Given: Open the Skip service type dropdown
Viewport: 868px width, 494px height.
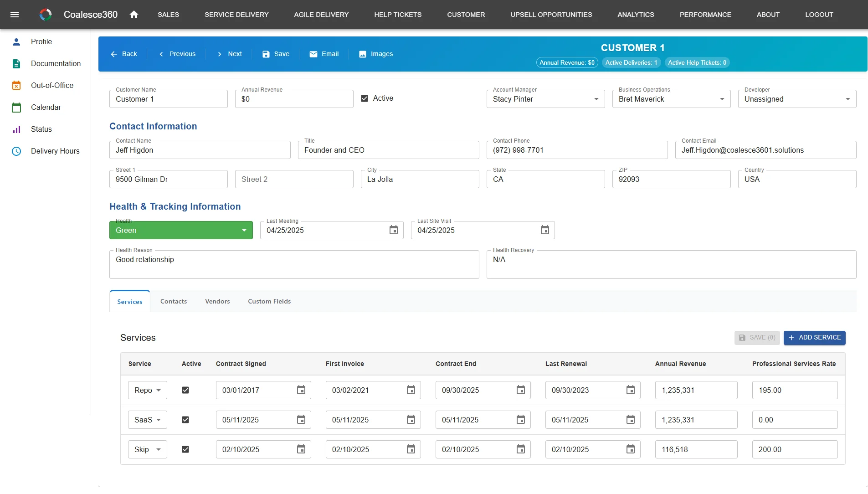Looking at the screenshot, I should [148, 449].
